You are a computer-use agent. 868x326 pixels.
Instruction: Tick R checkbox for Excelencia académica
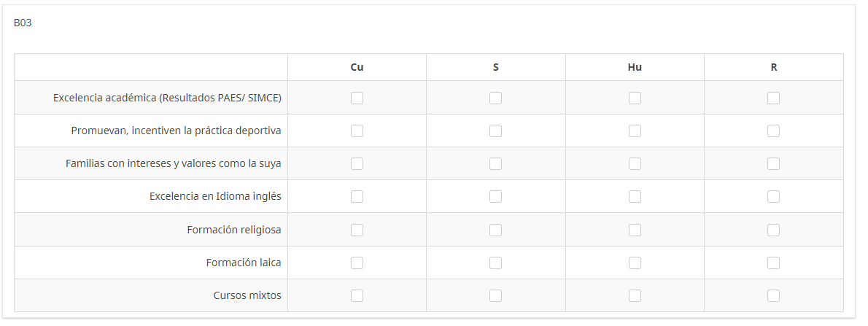[773, 98]
